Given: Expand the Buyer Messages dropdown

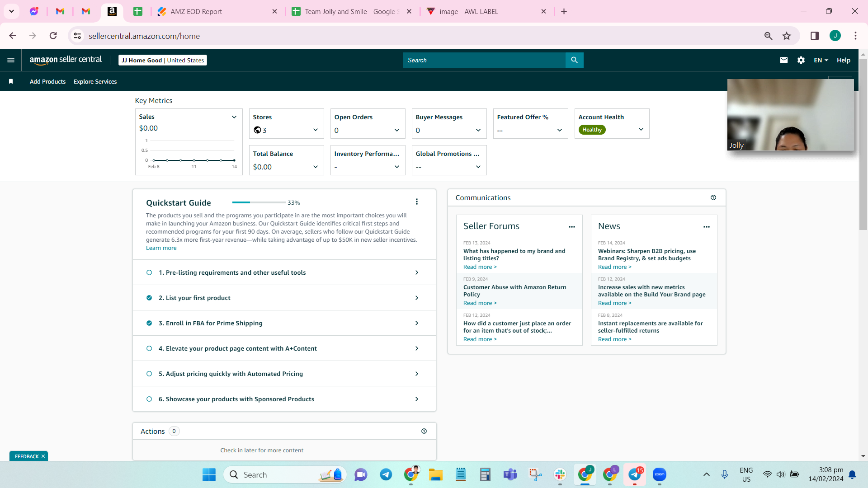Looking at the screenshot, I should point(478,130).
